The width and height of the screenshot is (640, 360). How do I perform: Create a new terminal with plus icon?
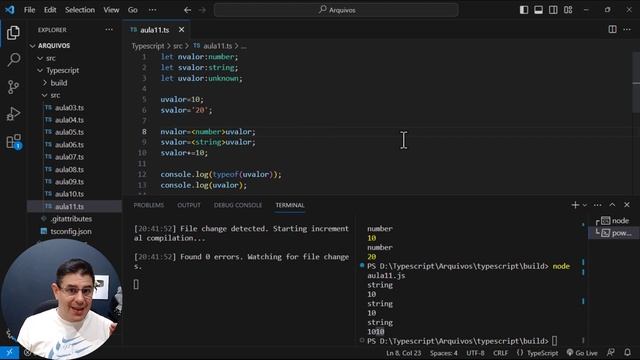575,205
